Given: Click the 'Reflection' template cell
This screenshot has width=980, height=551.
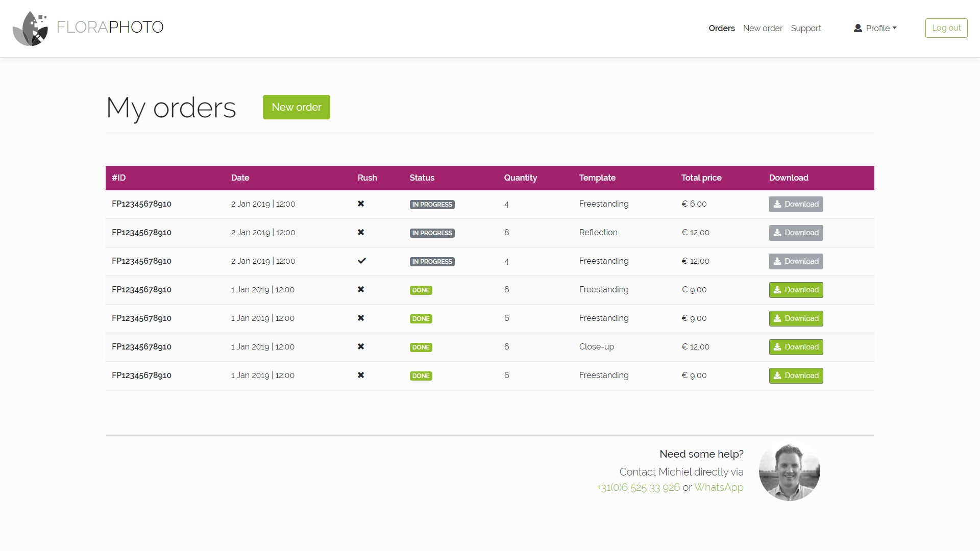Looking at the screenshot, I should click(598, 232).
